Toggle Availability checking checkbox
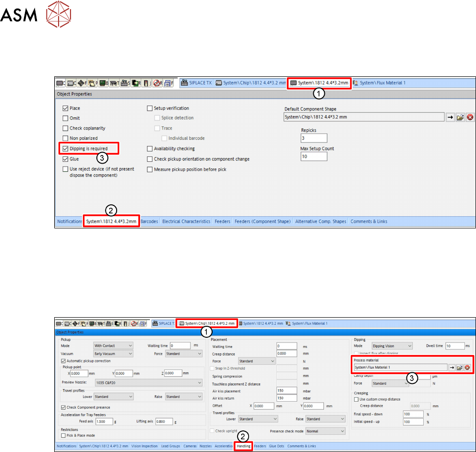The image size is (476, 452). point(150,149)
